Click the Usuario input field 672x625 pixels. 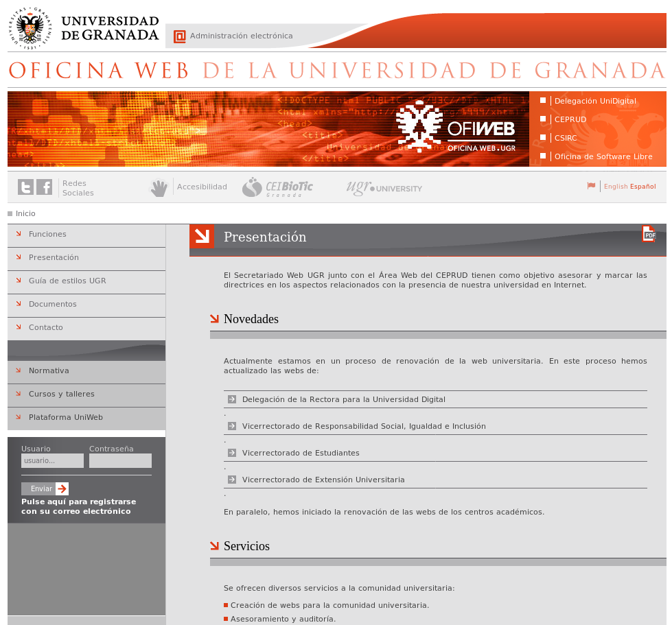coord(52,460)
